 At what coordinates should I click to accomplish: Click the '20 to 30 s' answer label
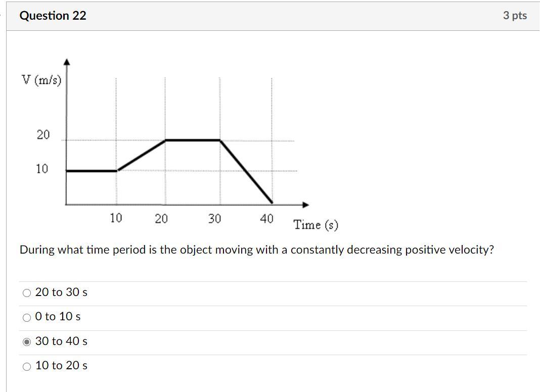[61, 292]
